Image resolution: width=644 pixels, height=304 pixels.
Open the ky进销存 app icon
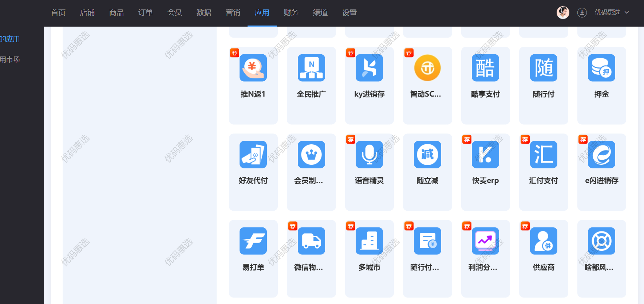point(369,68)
